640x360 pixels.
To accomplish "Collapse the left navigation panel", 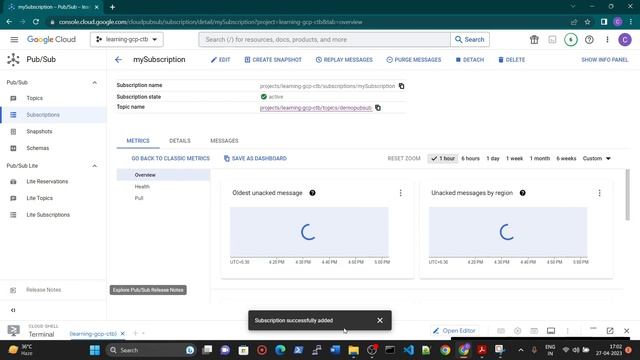I will pyautogui.click(x=13, y=310).
